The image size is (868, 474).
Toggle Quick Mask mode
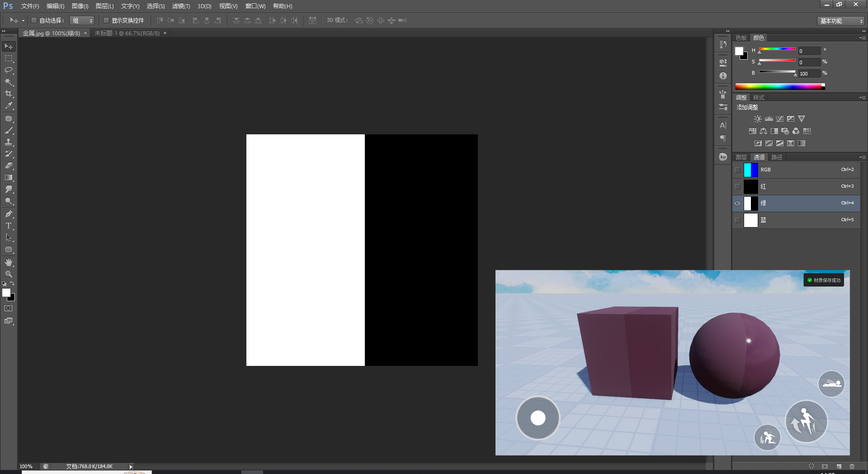(9, 308)
